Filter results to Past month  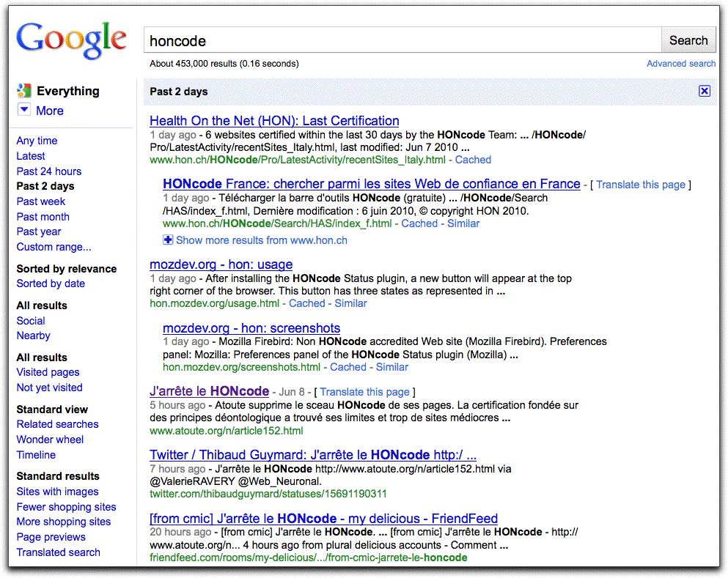[x=43, y=217]
